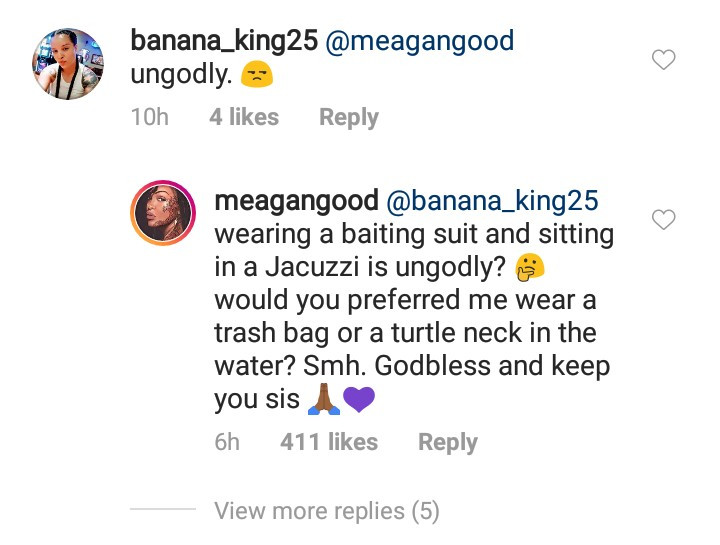Expand View more replies (5)
The width and height of the screenshot is (720, 545).
327,511
